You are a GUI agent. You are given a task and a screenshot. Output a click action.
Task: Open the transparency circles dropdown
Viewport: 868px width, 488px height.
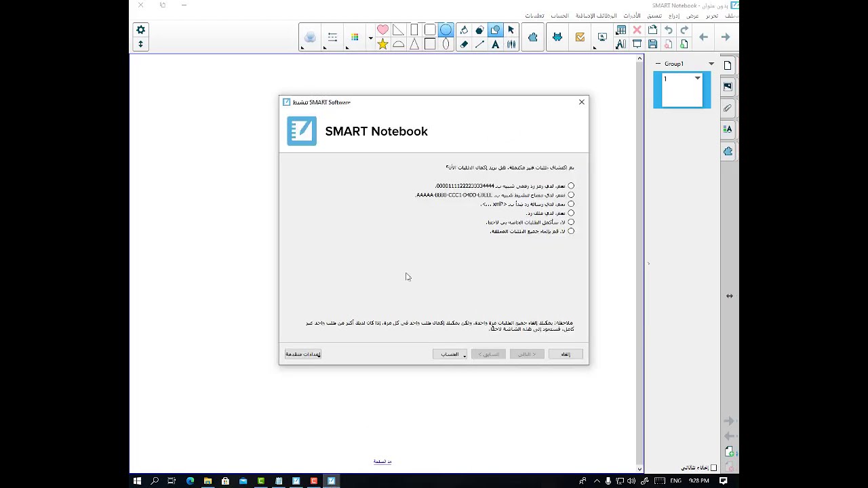[310, 37]
